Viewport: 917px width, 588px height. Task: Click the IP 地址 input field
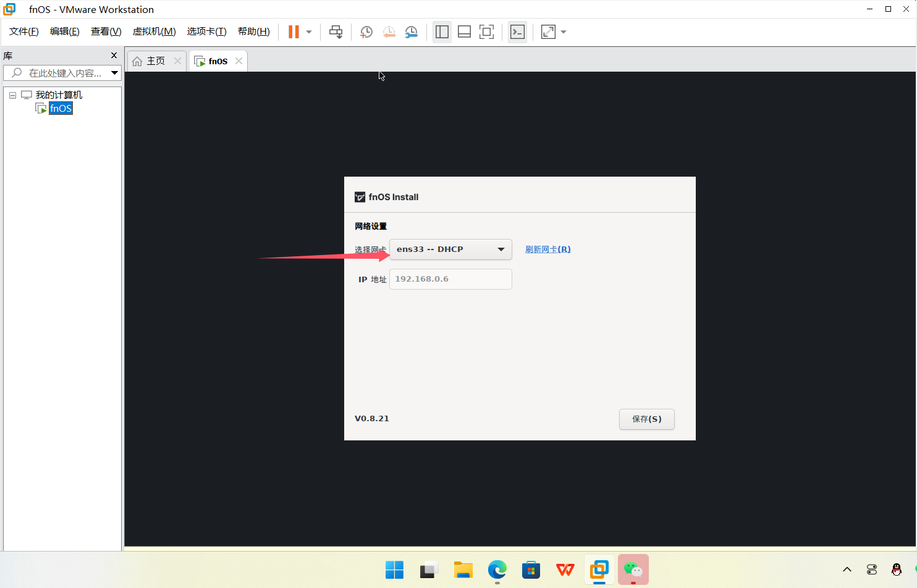coord(450,279)
